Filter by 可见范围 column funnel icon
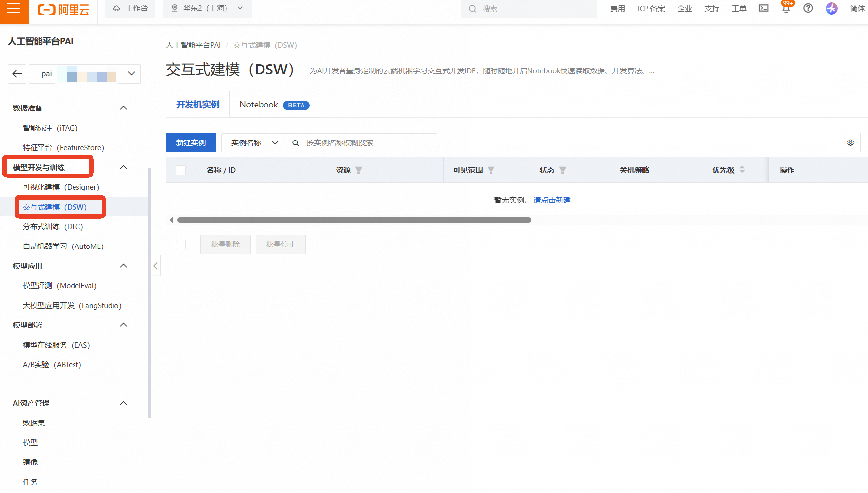 tap(491, 170)
